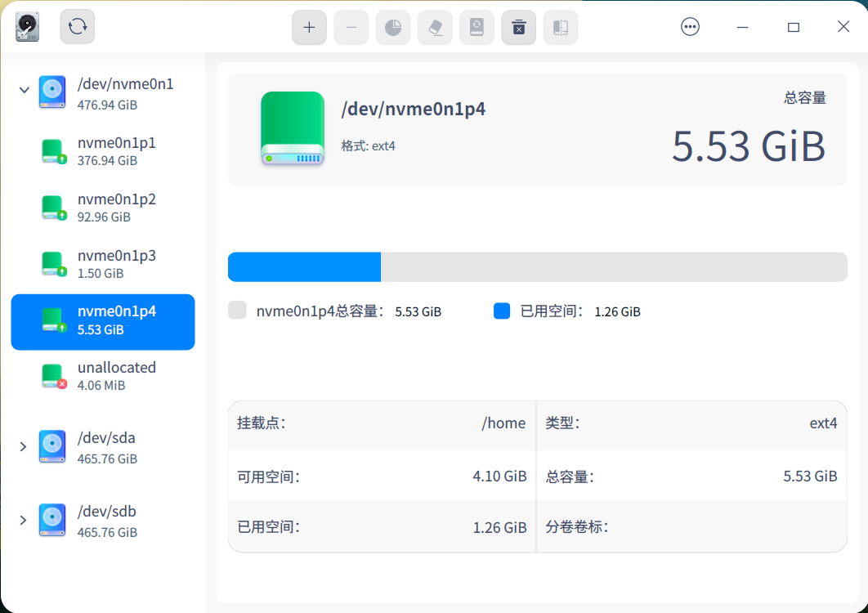Click the partition usage progress bar

(x=538, y=266)
